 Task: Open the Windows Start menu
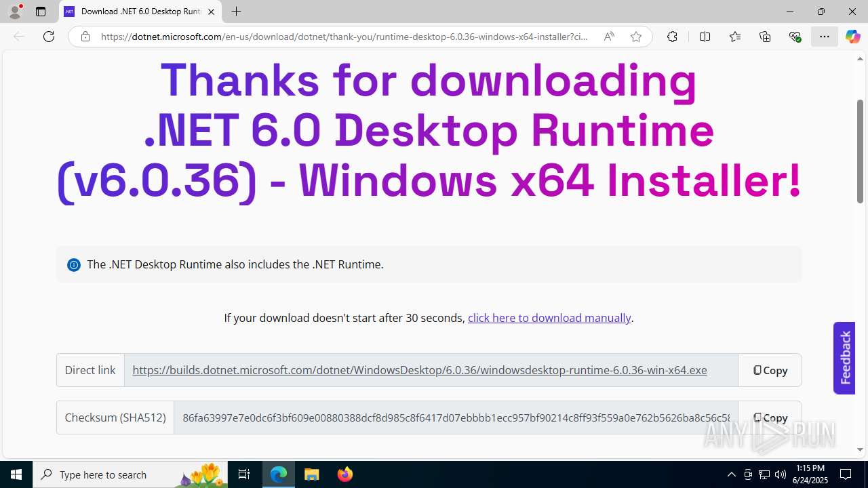(16, 474)
